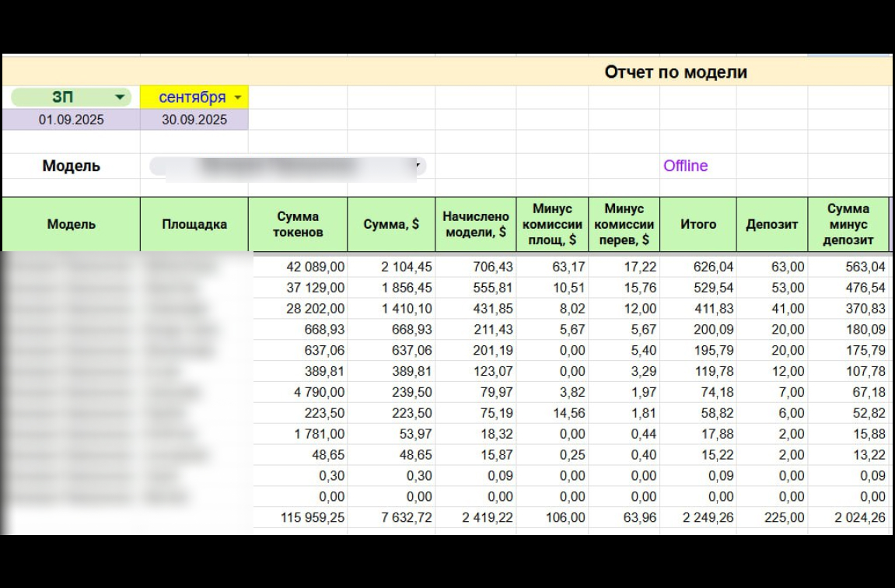The width and height of the screenshot is (895, 588).
Task: Click the purple Offline status text
Action: point(685,166)
